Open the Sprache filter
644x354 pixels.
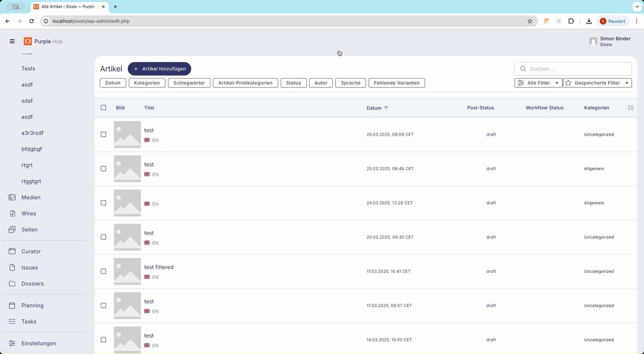(x=351, y=83)
